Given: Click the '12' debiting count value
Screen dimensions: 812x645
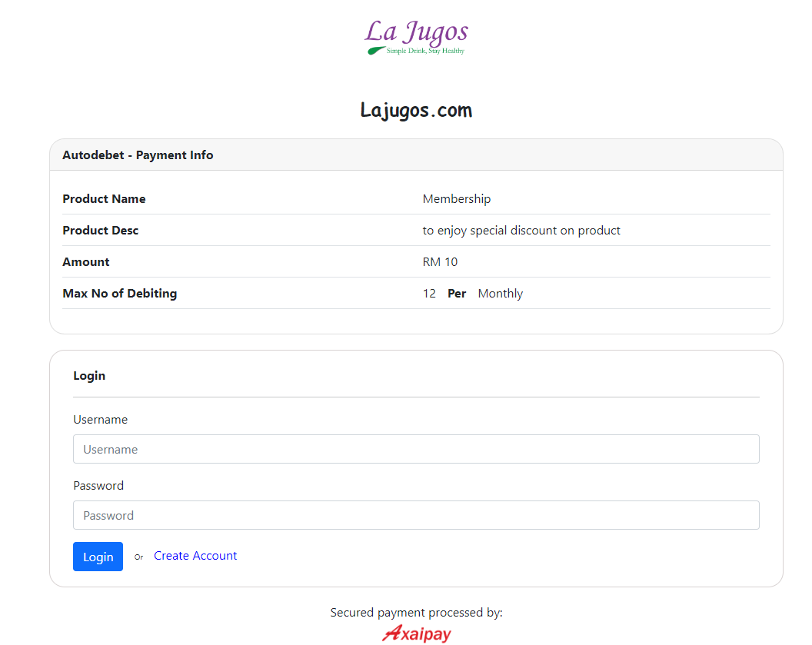Looking at the screenshot, I should (x=429, y=294).
